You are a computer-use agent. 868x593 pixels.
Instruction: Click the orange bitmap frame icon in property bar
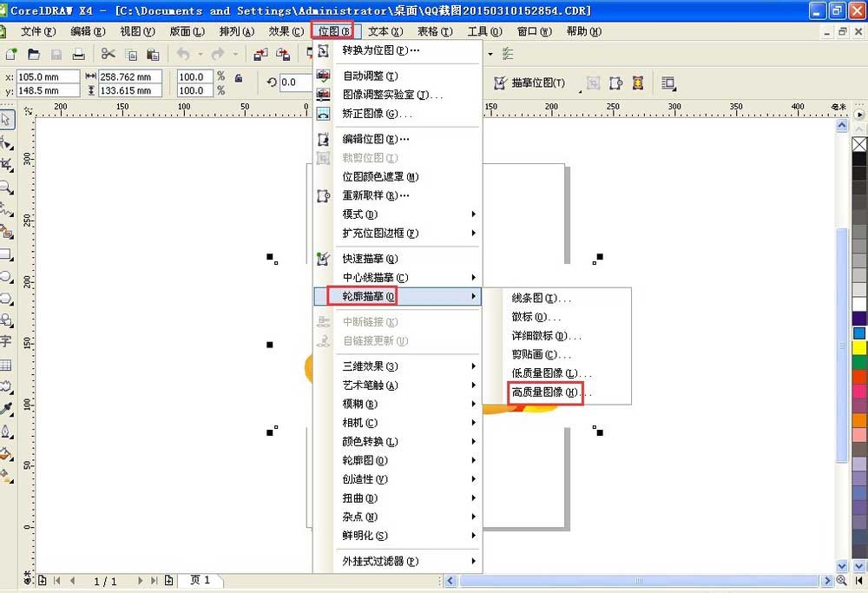638,83
